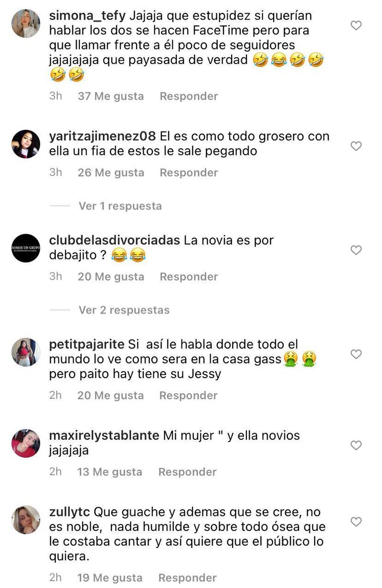382x588 pixels.
Task: View '37 Me gusta' likes list
Action: (111, 96)
